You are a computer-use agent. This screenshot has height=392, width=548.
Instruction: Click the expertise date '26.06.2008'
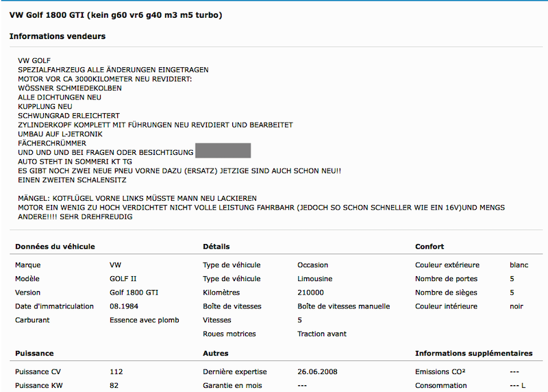coord(317,371)
